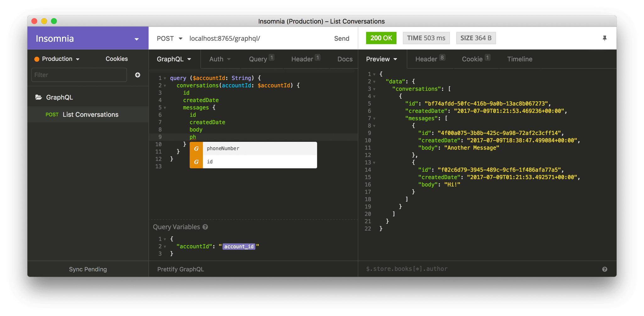
Task: Switch to the Timeline tab
Action: pyautogui.click(x=519, y=59)
